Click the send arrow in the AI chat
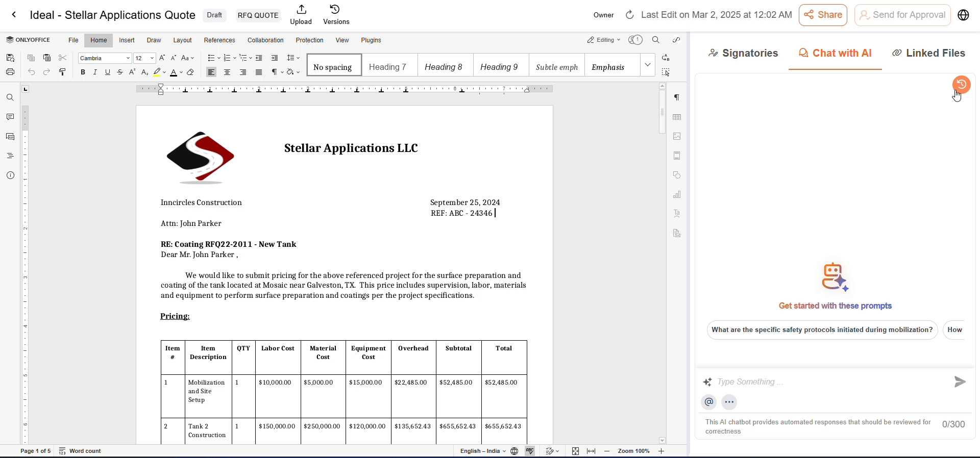 (x=960, y=381)
